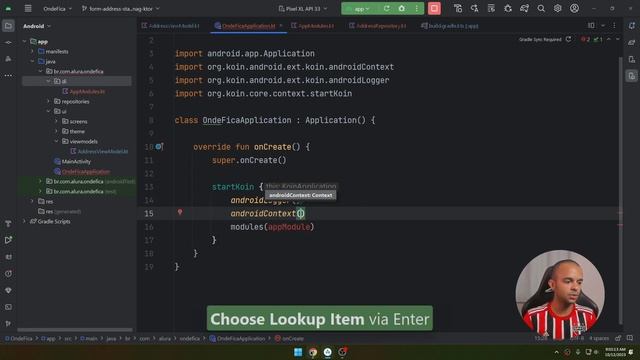
Task: Open the Terminal tool window icon
Action: 8,307
